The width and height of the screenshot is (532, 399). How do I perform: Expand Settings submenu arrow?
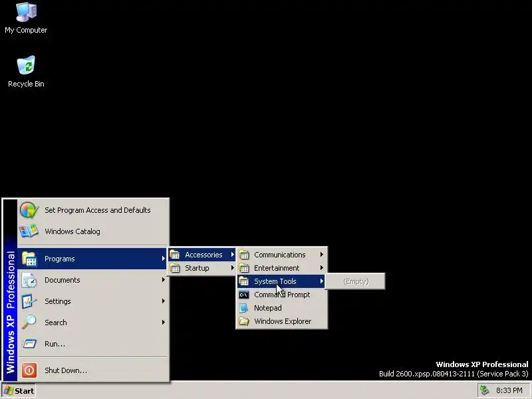click(x=164, y=301)
